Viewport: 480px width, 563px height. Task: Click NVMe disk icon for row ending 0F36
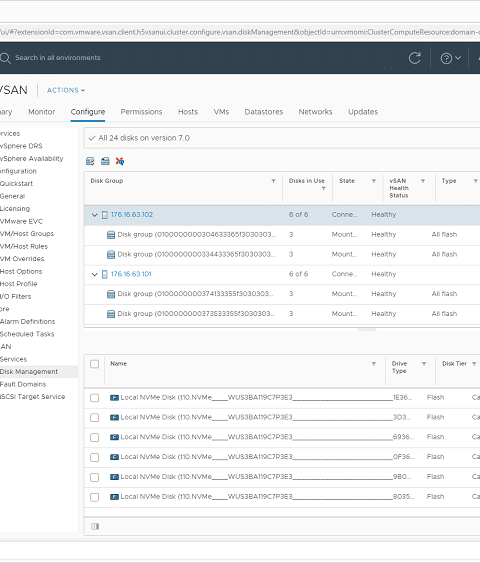pos(114,457)
